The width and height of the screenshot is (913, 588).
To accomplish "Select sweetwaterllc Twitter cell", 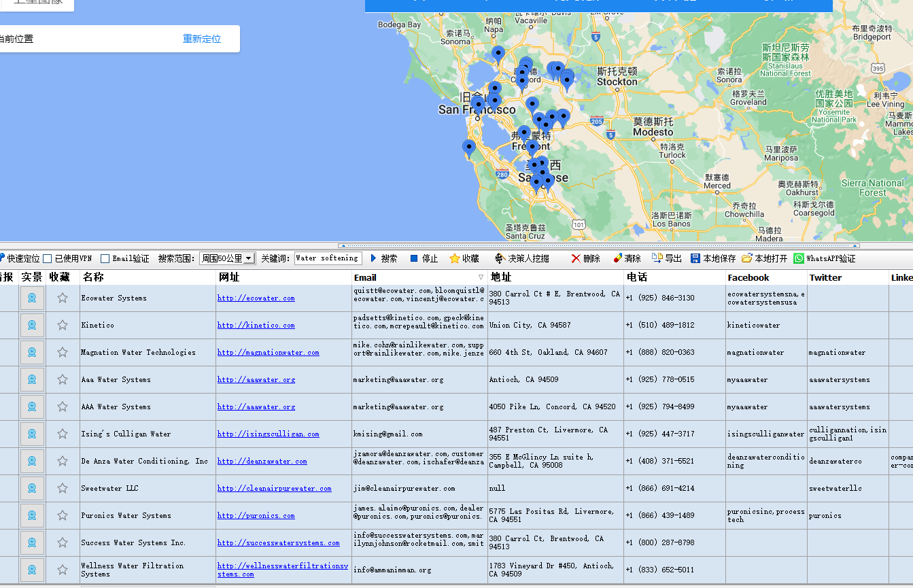I will [x=848, y=488].
